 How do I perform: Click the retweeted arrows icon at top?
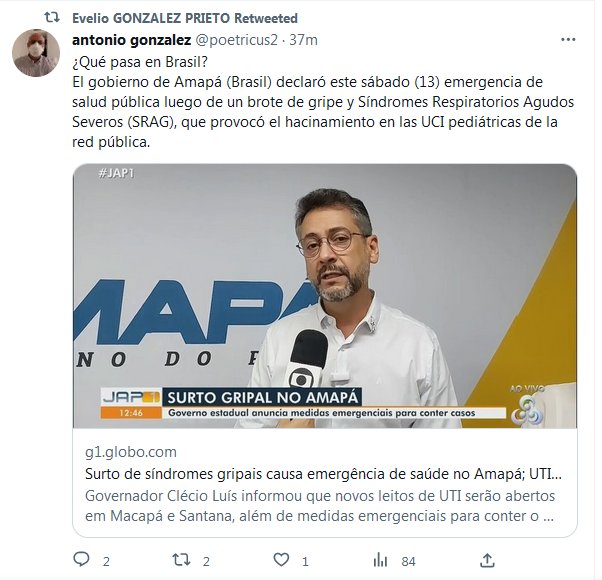click(x=52, y=17)
